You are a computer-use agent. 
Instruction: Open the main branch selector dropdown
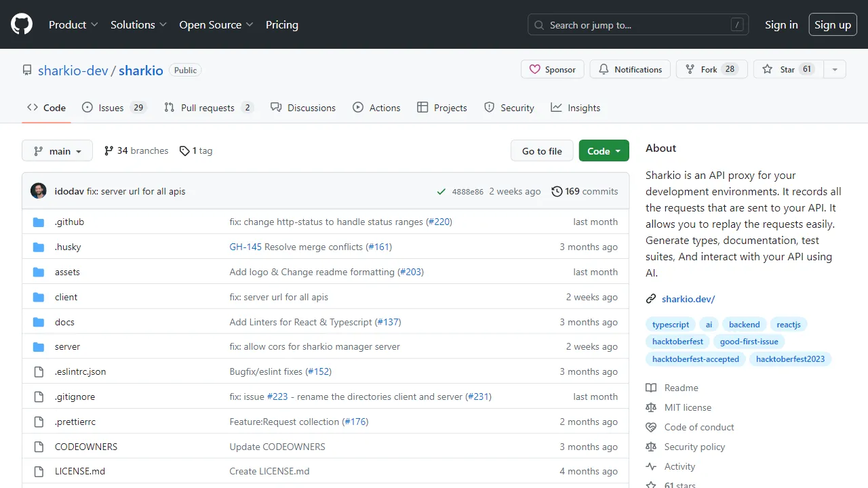point(57,151)
